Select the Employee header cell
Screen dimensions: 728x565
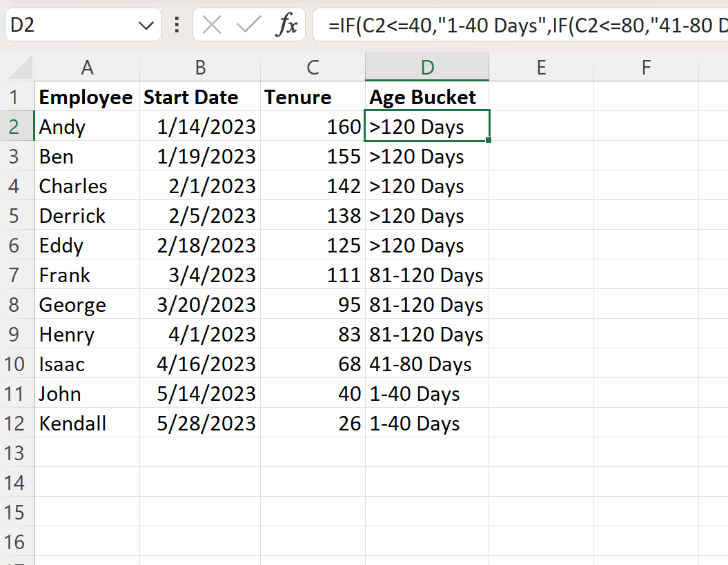(x=86, y=97)
